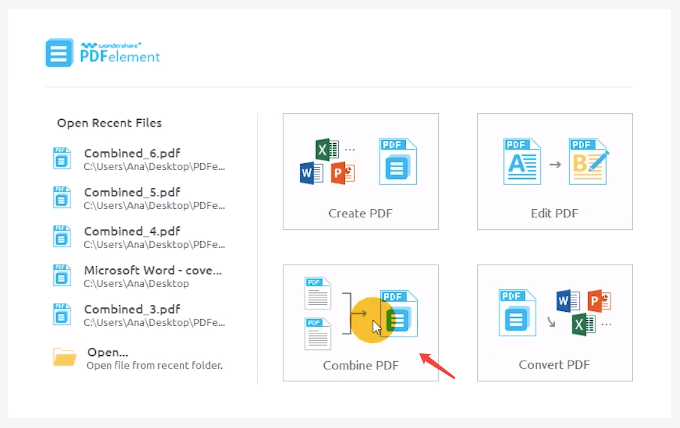The image size is (680, 428).
Task: Click the PDFelement logo icon
Action: coord(59,52)
